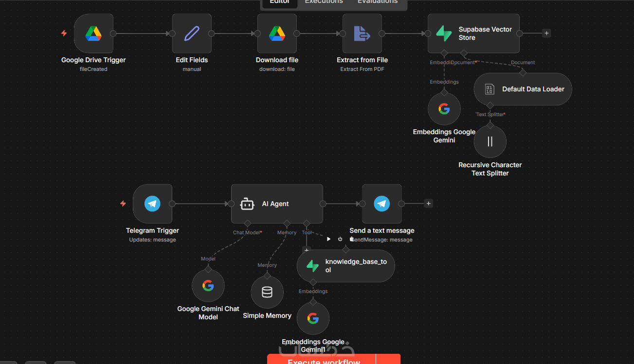
Task: Open the Extract from File node icon
Action: click(x=362, y=34)
